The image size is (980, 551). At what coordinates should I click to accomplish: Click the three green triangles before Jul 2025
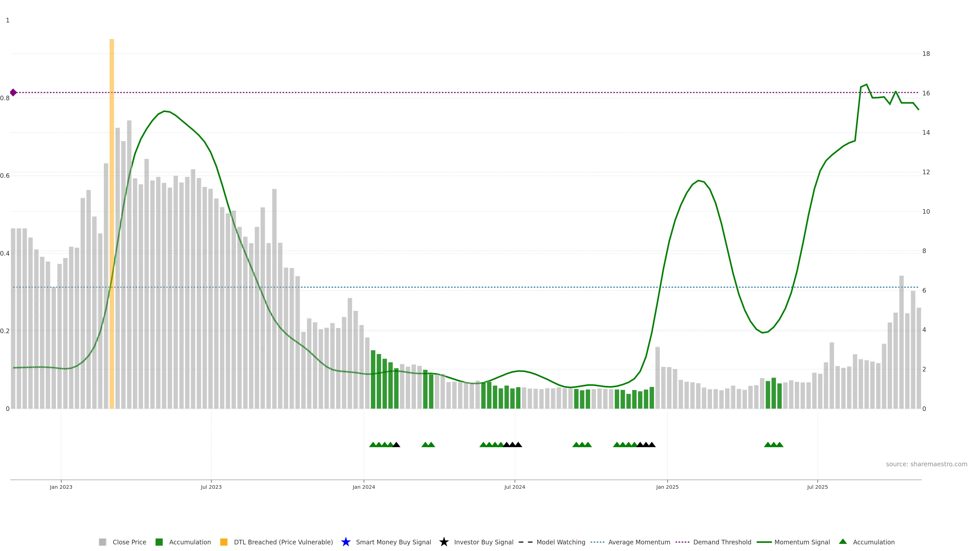(x=774, y=445)
